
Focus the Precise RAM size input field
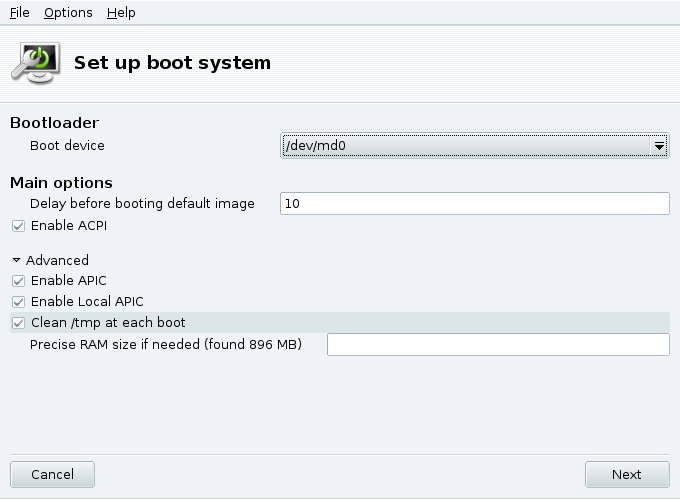point(498,345)
